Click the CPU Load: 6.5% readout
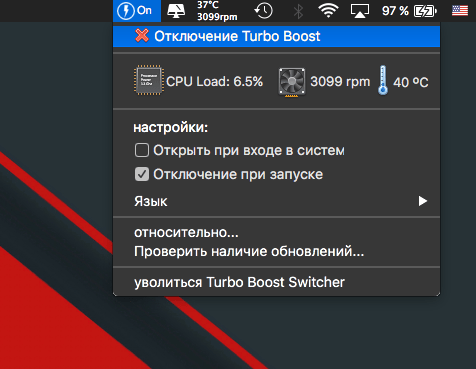 coord(215,81)
